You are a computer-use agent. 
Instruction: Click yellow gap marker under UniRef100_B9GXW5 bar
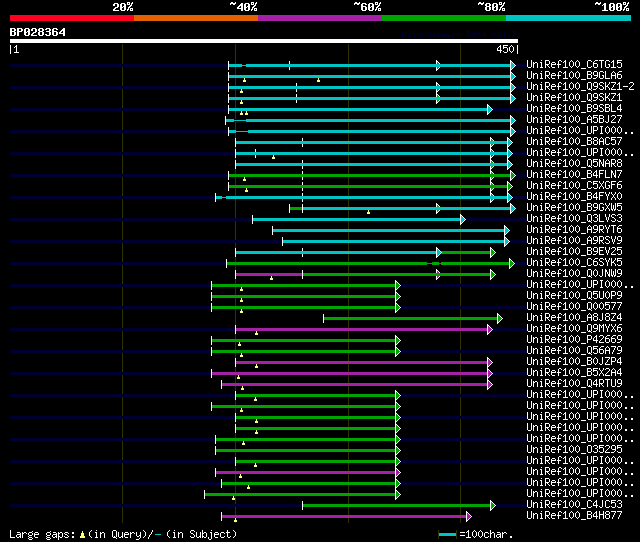click(x=369, y=212)
